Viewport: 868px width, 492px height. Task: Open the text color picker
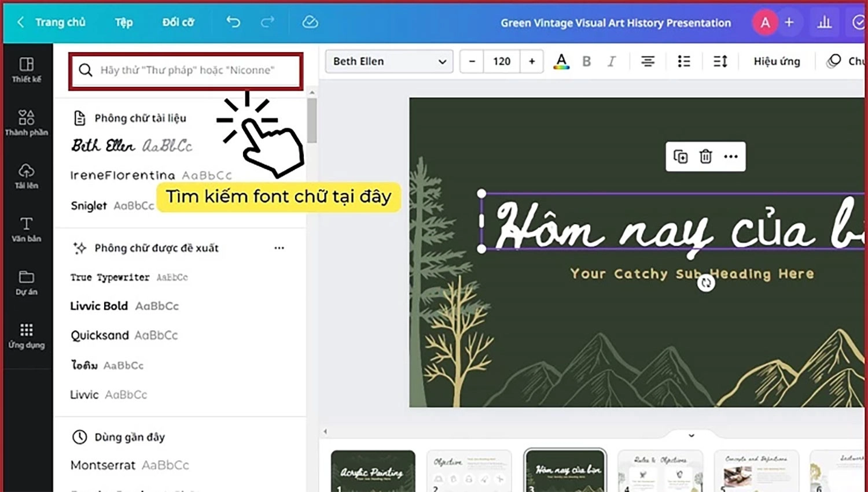point(561,61)
